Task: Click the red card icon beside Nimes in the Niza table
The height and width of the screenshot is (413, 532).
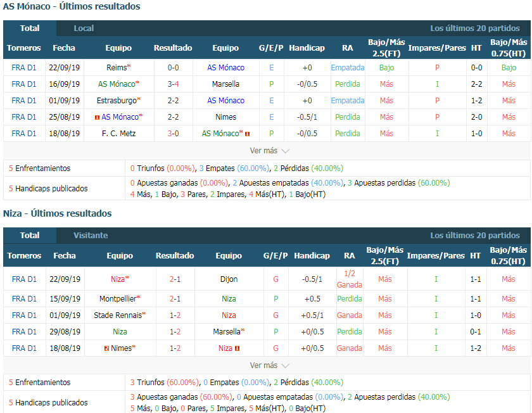Action: point(106,348)
